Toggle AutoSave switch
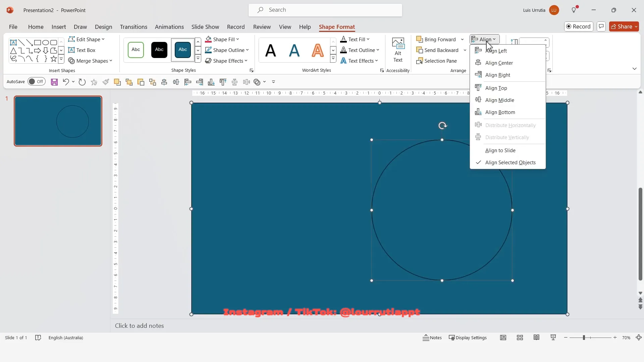 [x=37, y=81]
